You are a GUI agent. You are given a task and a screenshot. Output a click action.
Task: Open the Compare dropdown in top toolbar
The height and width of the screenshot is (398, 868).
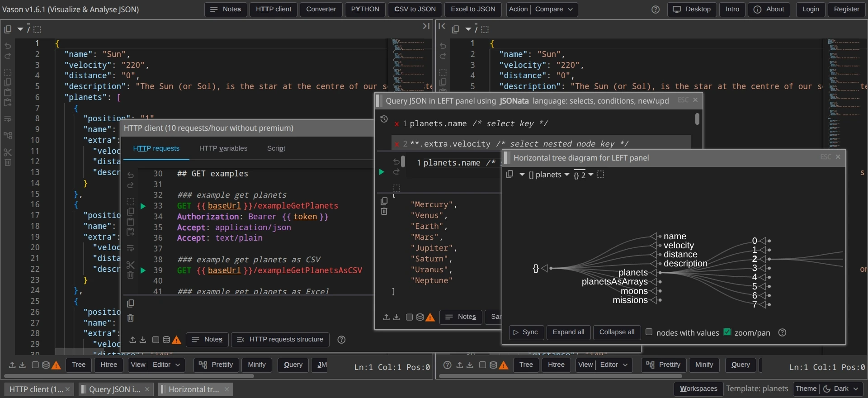point(554,9)
